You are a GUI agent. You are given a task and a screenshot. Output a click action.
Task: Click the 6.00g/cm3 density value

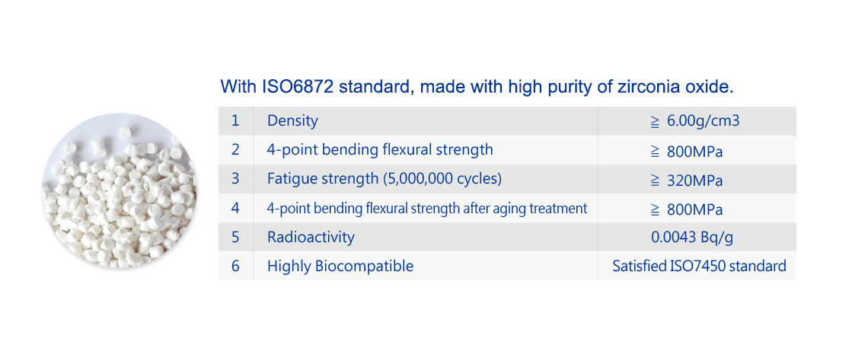point(696,120)
